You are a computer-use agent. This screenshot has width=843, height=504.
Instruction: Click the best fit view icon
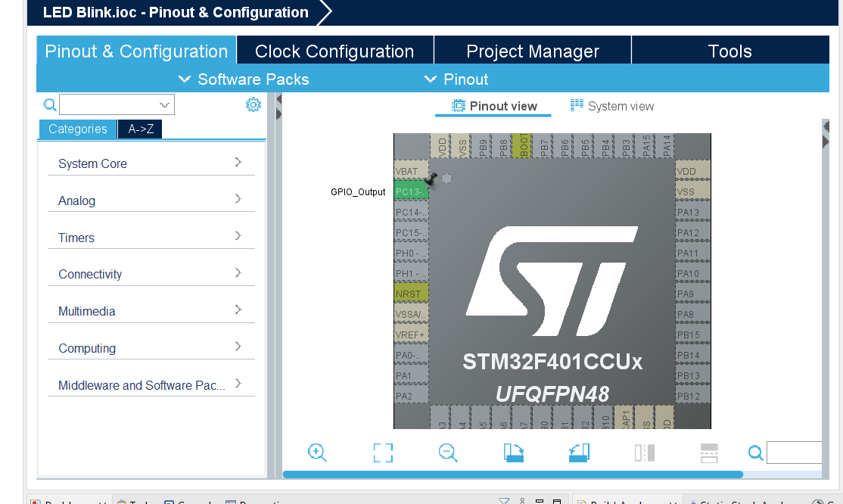point(382,452)
